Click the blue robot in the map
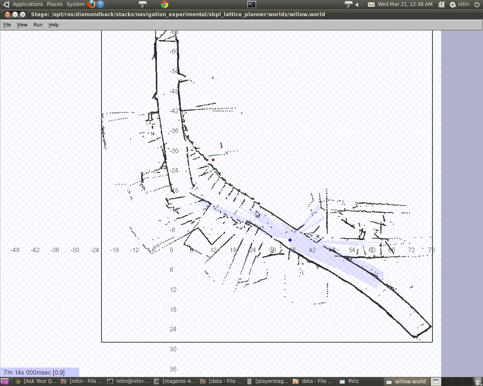The width and height of the screenshot is (483, 386). 290,240
